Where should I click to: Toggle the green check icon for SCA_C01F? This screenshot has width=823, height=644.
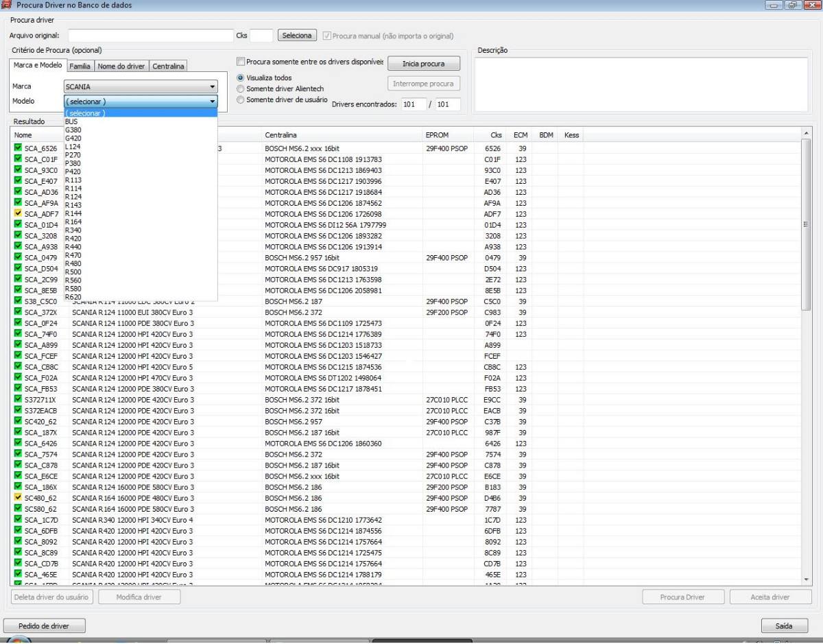(18, 159)
